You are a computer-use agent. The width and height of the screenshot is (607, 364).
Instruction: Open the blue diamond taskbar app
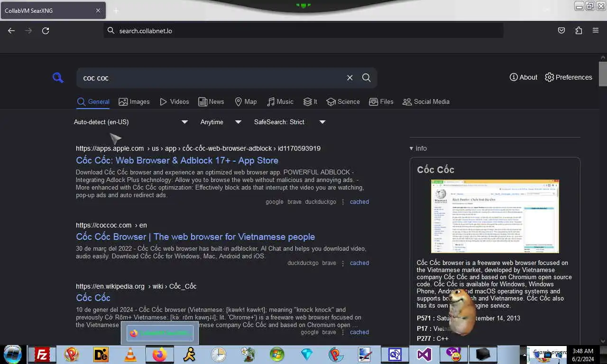pyautogui.click(x=307, y=355)
